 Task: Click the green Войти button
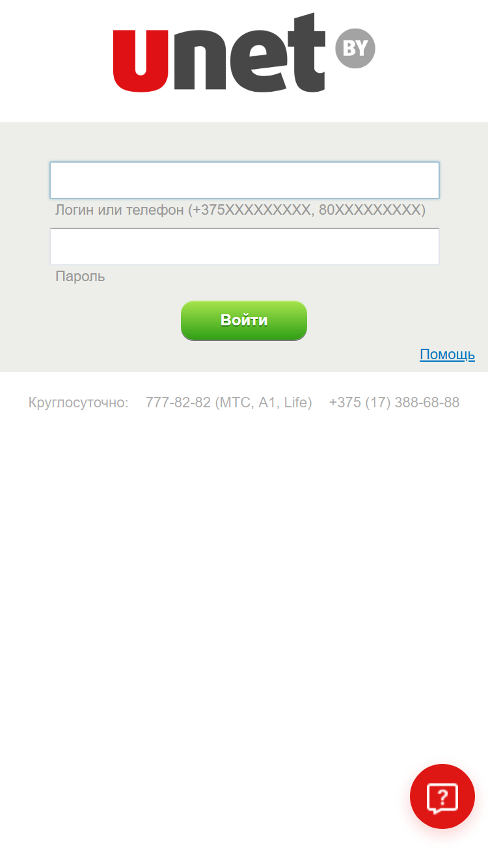click(244, 320)
